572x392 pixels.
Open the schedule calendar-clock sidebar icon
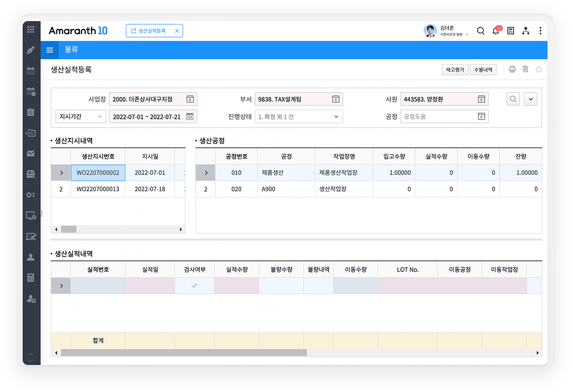coord(31,92)
